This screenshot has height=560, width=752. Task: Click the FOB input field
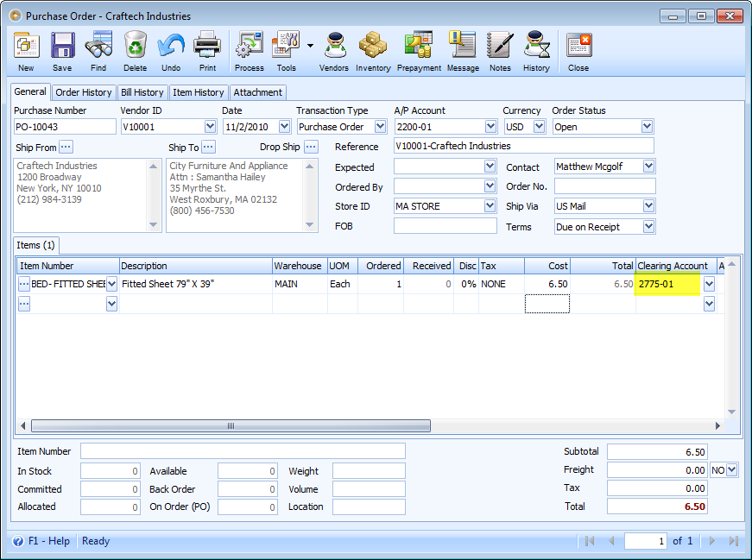pyautogui.click(x=445, y=226)
